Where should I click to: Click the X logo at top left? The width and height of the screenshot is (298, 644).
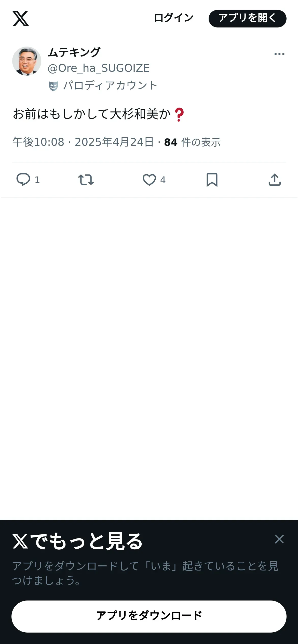pos(21,19)
